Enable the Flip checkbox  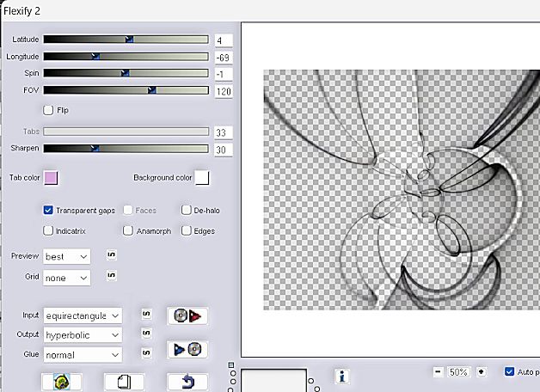pos(48,110)
